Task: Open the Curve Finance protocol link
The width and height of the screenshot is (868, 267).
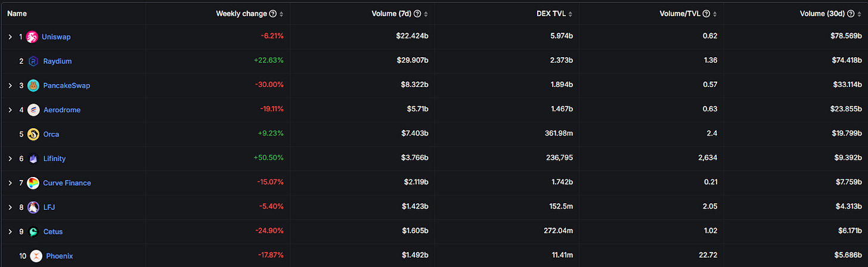Action: 67,183
